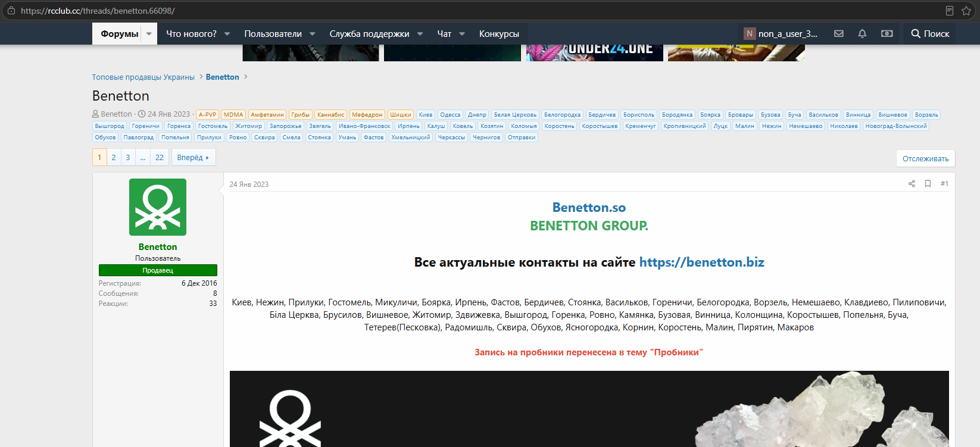Viewport: 980px width, 447px height.
Task: Open the Служба поддержки menu item
Action: (369, 34)
